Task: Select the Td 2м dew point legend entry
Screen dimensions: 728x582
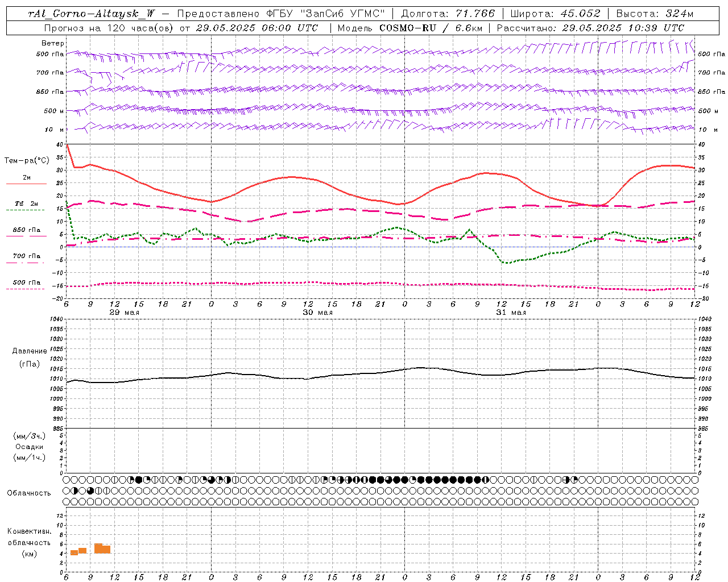Action: (x=27, y=203)
